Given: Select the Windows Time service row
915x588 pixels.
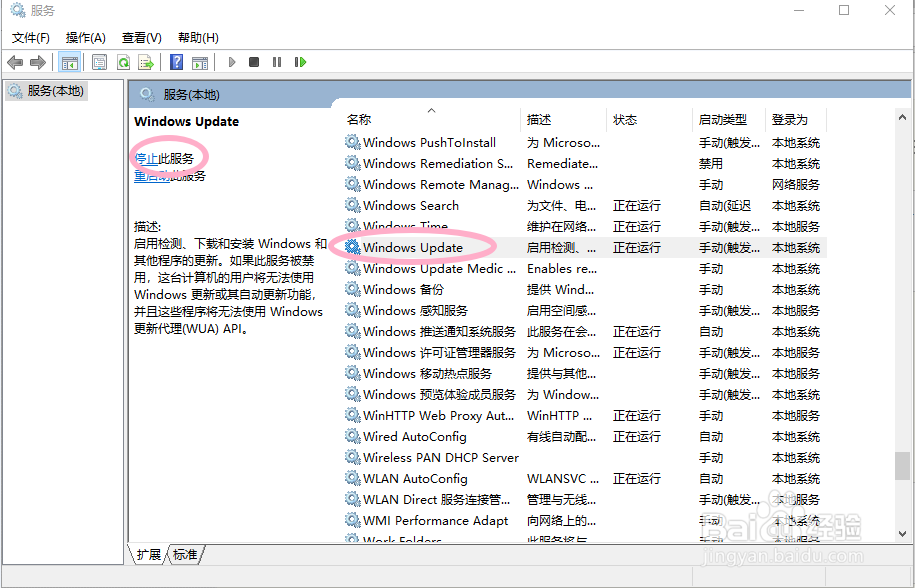Looking at the screenshot, I should 584,226.
